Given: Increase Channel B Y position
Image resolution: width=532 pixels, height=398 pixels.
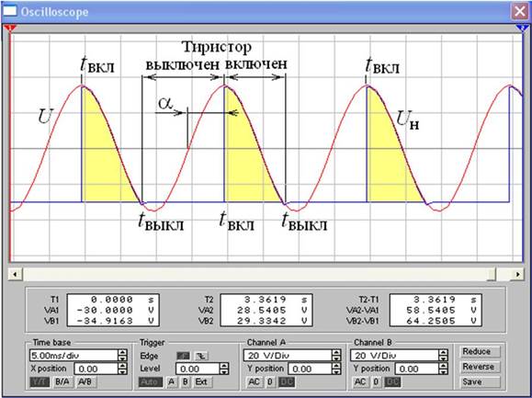Looking at the screenshot, I should click(x=443, y=366).
